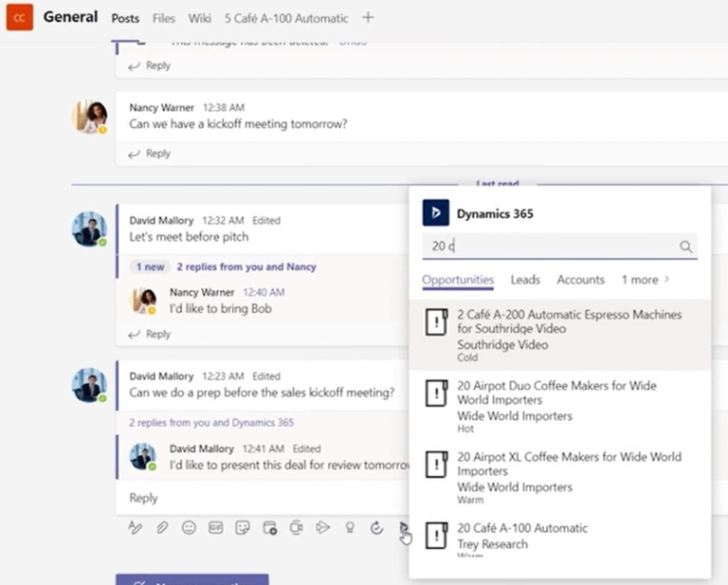The height and width of the screenshot is (585, 728).
Task: Start a Meet now video call
Action: [296, 527]
